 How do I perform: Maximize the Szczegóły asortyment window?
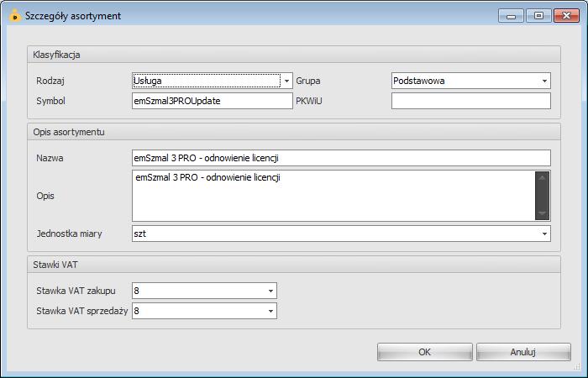[x=538, y=16]
